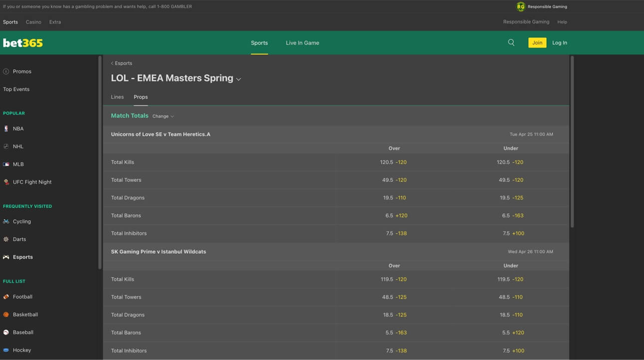Open the Live In Game tab
This screenshot has height=360, width=644.
click(x=302, y=43)
